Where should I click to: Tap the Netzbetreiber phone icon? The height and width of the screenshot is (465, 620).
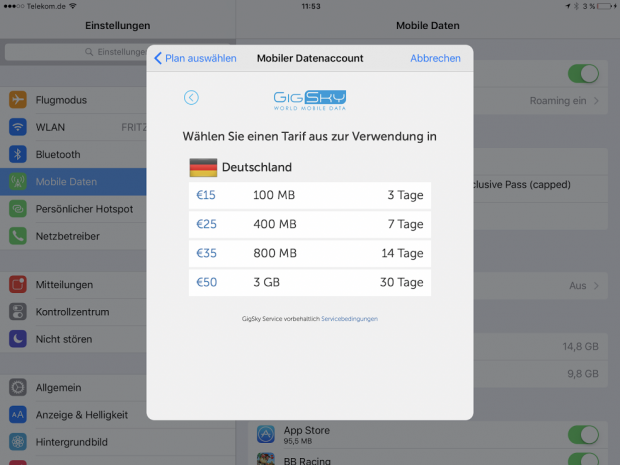[18, 236]
